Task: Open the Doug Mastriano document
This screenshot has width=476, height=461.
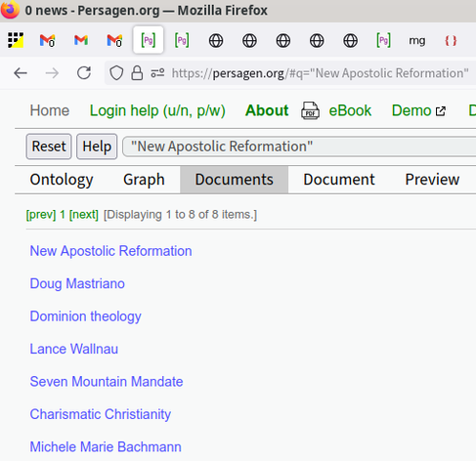Action: coord(77,283)
